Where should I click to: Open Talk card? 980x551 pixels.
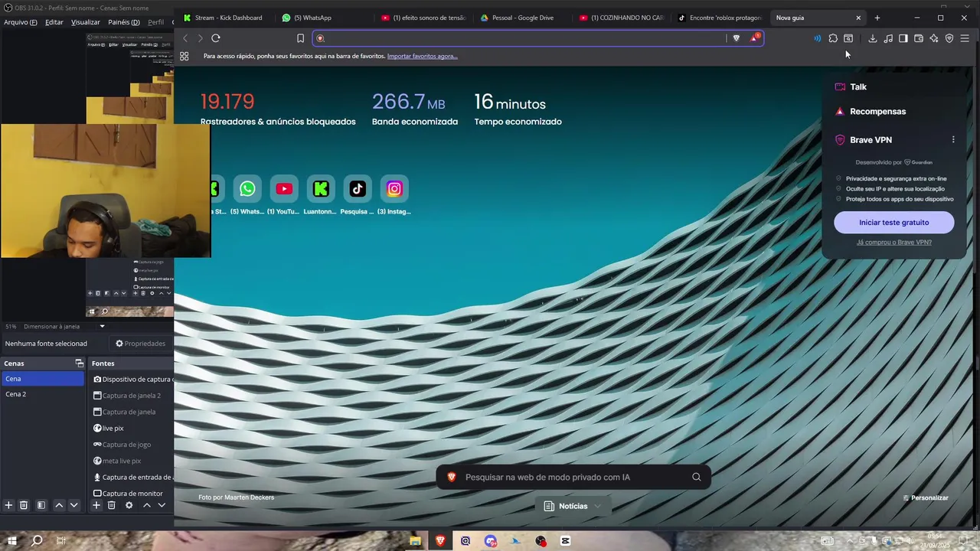point(894,87)
